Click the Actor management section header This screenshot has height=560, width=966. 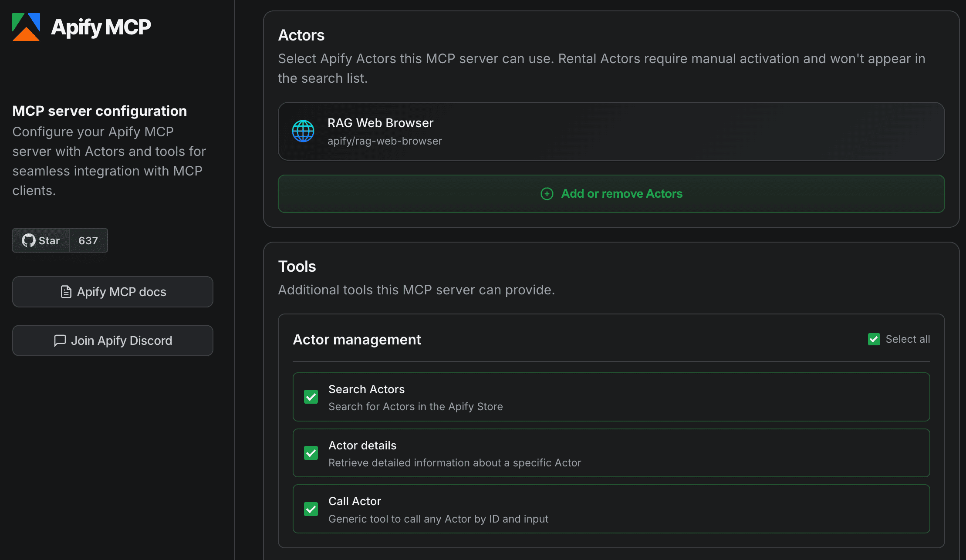357,339
